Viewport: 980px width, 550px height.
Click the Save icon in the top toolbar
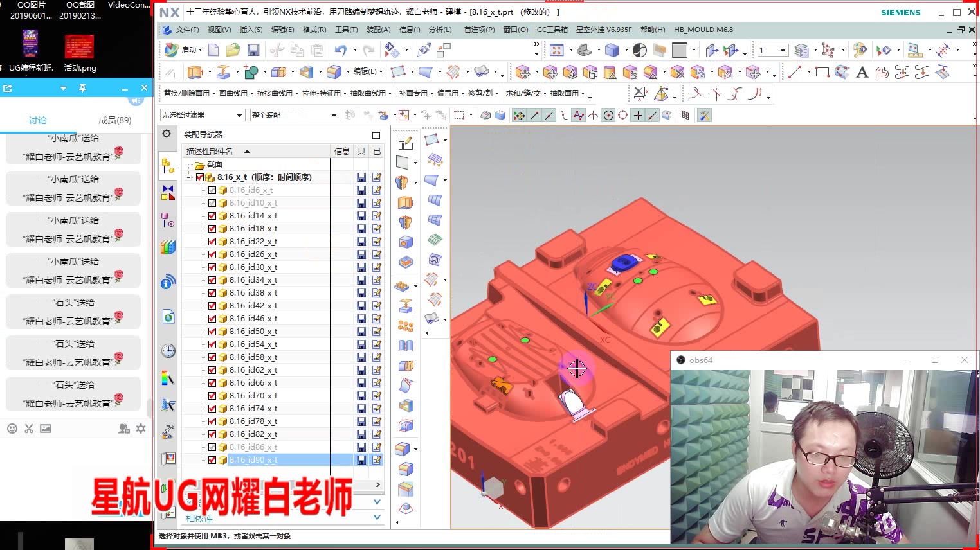pyautogui.click(x=254, y=49)
